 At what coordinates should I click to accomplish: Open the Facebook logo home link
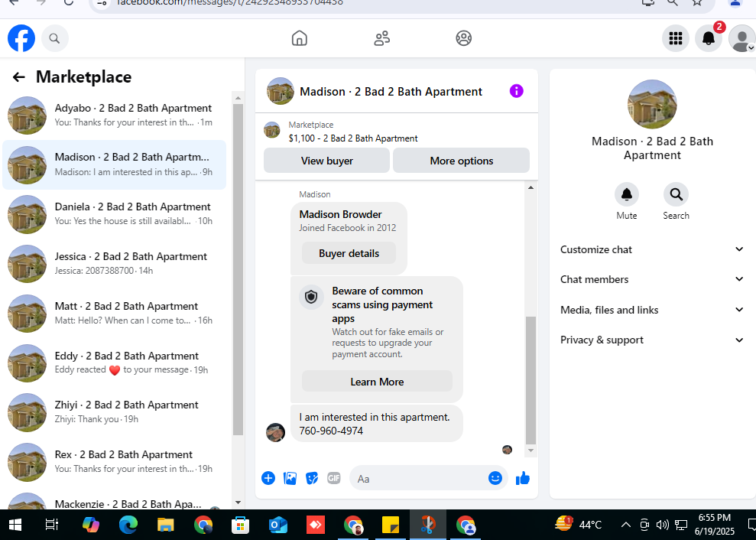tap(21, 38)
